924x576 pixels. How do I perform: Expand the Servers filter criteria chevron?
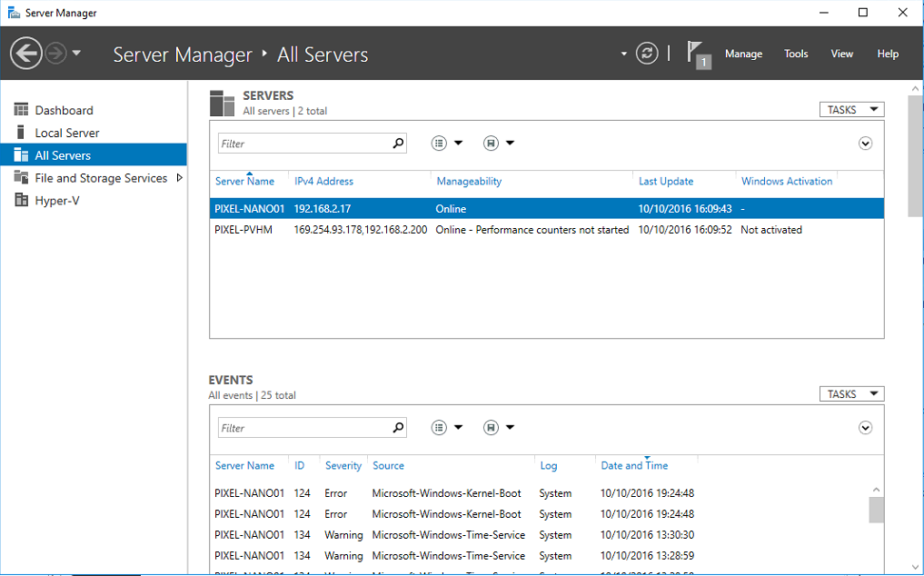[x=865, y=144]
